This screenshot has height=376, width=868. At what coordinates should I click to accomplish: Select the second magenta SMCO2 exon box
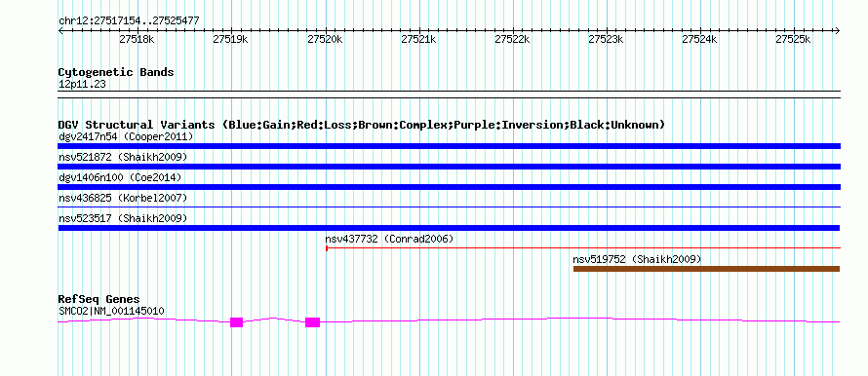point(312,322)
